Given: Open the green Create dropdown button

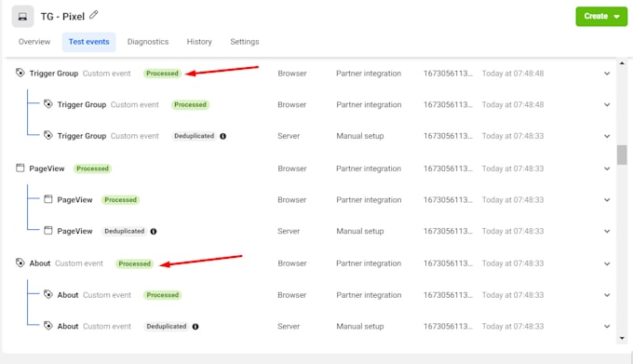Looking at the screenshot, I should coord(601,17).
